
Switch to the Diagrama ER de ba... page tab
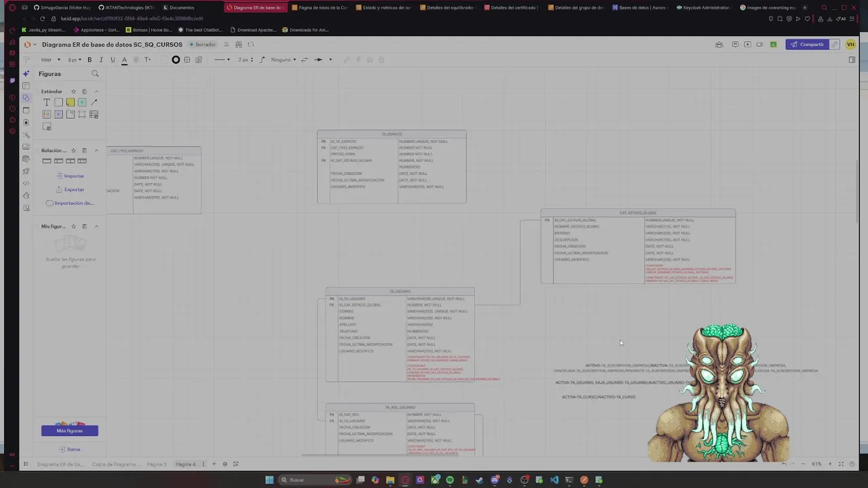click(60, 464)
